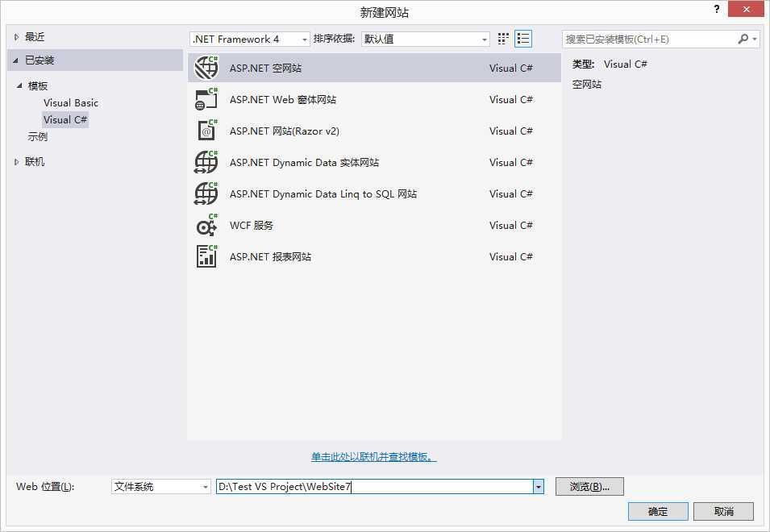
Task: Open the 单击此处以联机并查找模板 link
Action: tap(373, 456)
